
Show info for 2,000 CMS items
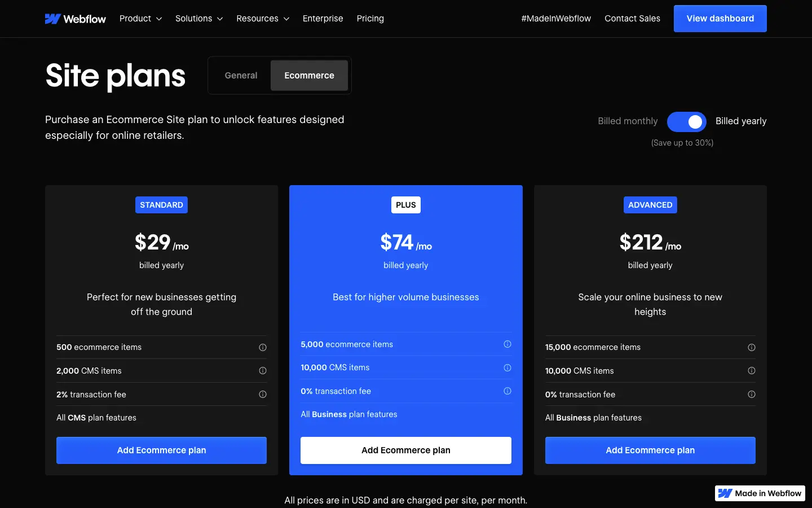pyautogui.click(x=263, y=371)
